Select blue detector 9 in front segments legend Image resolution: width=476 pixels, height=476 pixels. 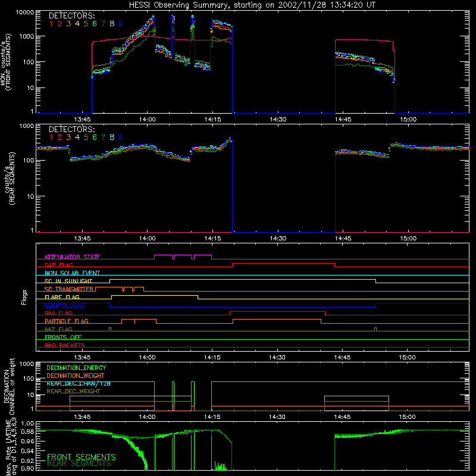[x=121, y=24]
